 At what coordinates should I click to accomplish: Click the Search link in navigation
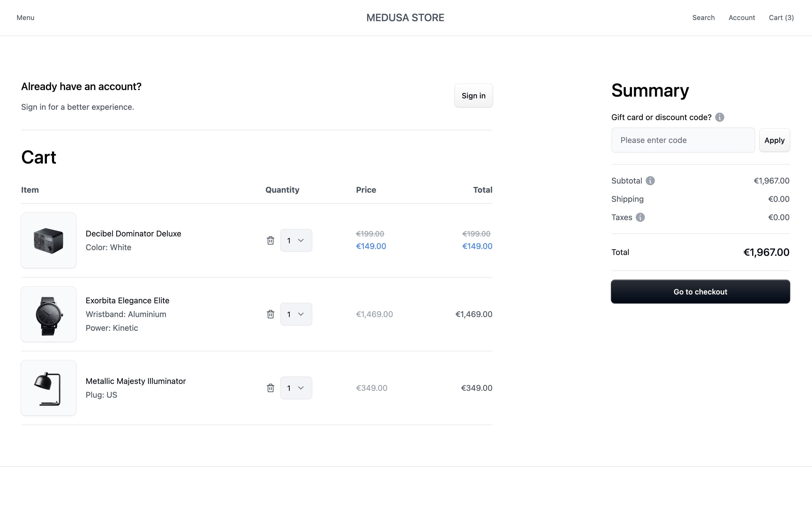[703, 18]
